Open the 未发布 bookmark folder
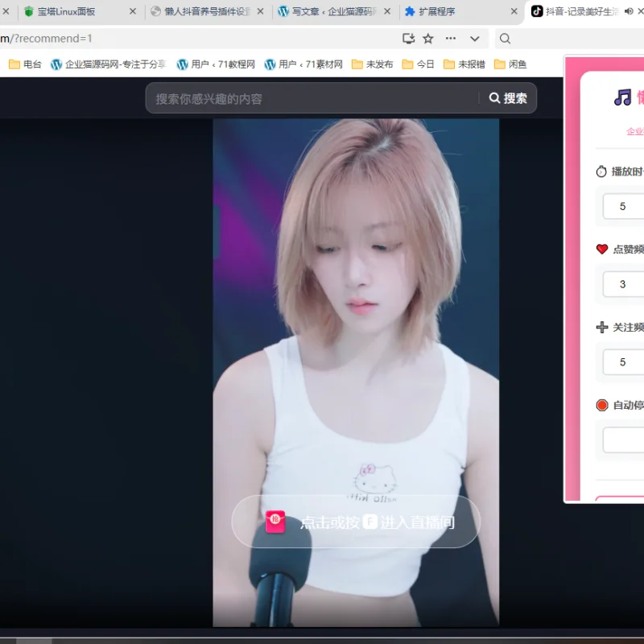The image size is (644, 644). click(x=373, y=64)
